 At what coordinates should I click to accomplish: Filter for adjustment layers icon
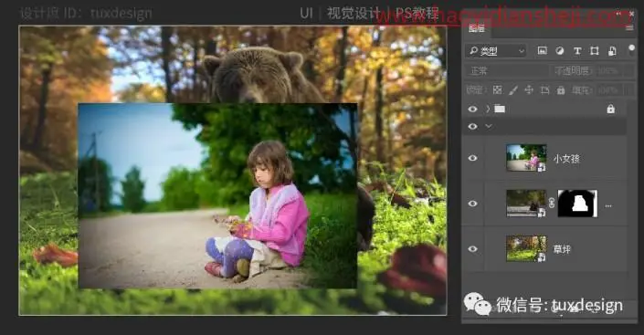point(559,51)
